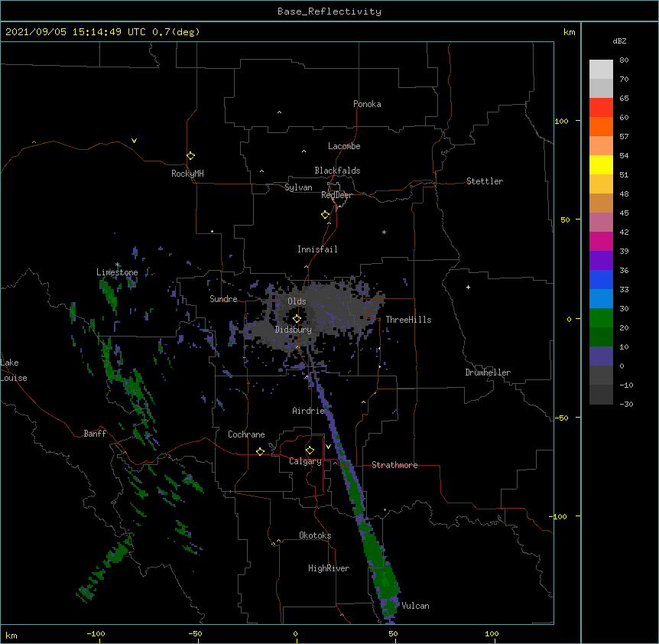Click the yellow 54 dBZ legend swatch
Image resolution: width=659 pixels, height=644 pixels.
point(601,164)
